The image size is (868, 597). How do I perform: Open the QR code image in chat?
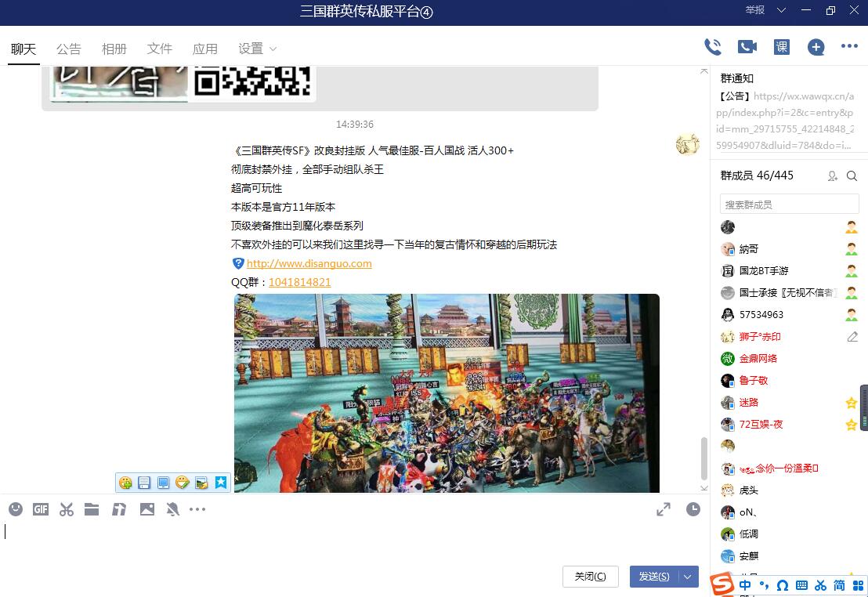tap(252, 82)
